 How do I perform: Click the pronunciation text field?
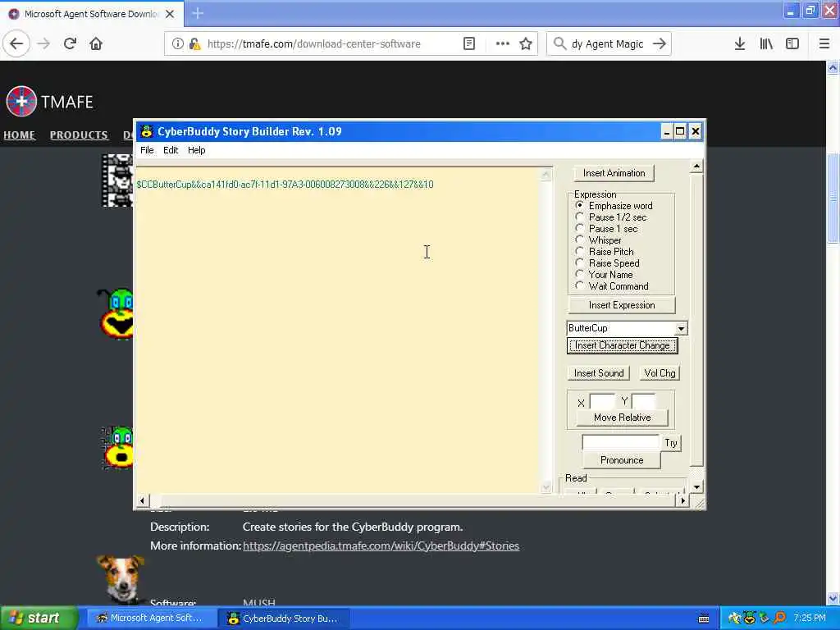pos(620,442)
